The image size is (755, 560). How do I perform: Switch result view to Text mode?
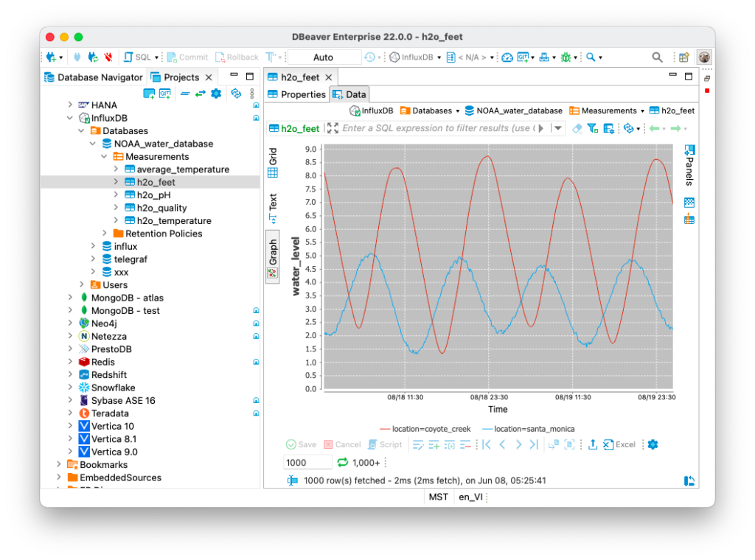tap(273, 209)
